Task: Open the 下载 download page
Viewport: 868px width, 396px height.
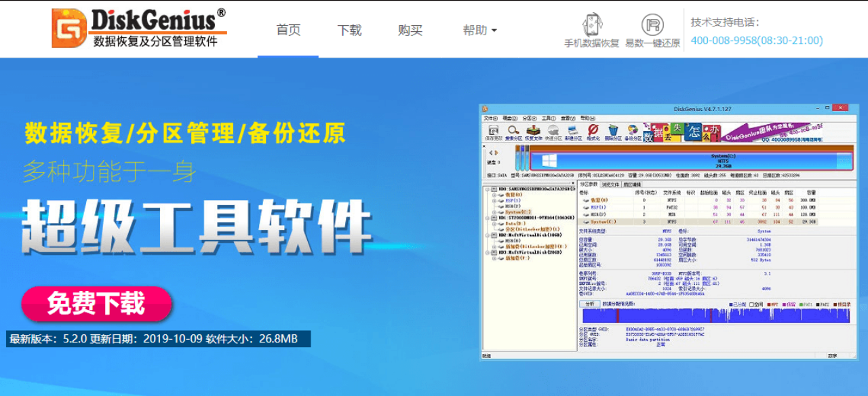Action: [x=350, y=30]
